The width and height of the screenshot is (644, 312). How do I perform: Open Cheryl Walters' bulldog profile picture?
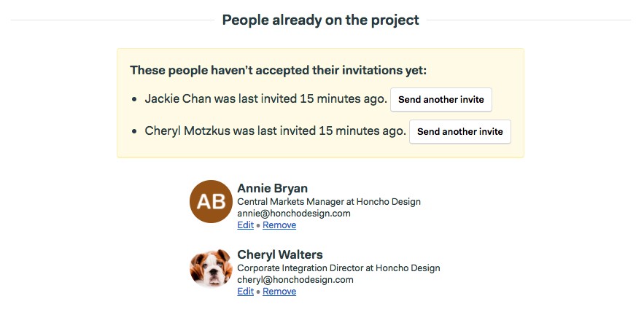(x=211, y=268)
